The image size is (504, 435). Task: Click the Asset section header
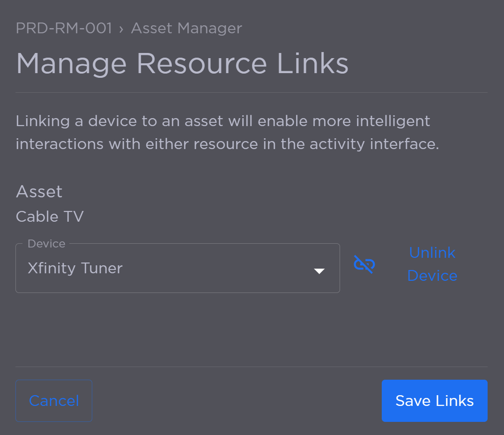click(x=39, y=192)
